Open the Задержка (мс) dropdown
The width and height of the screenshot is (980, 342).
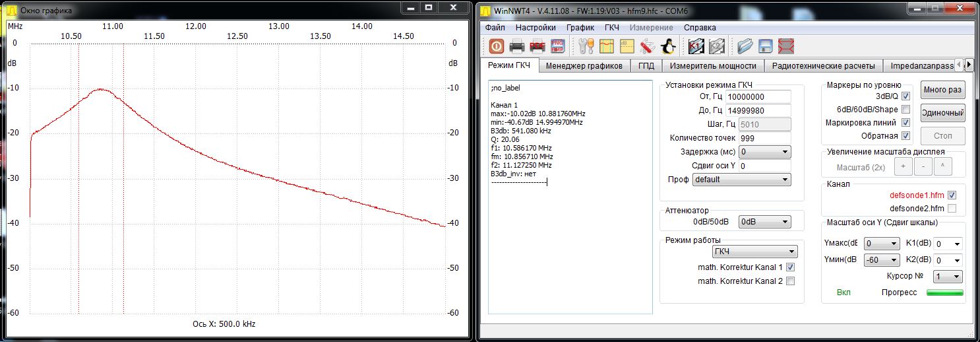(x=764, y=152)
